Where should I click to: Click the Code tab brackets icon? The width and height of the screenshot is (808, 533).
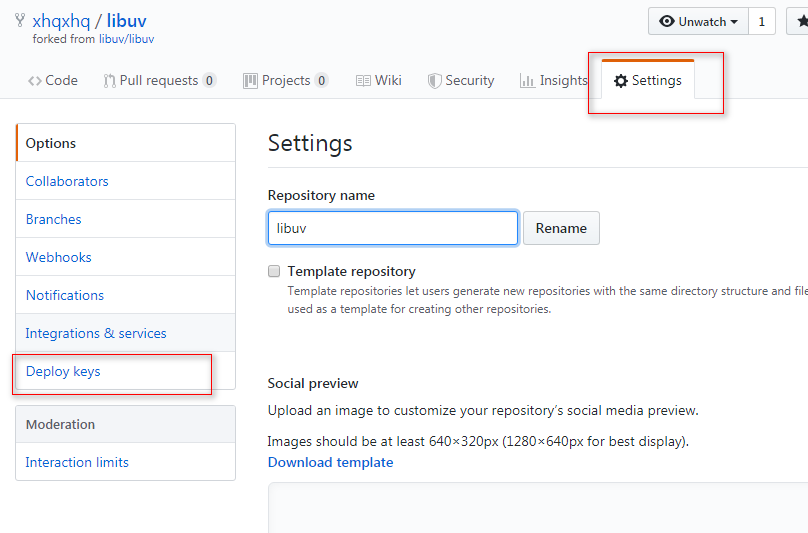pos(35,81)
